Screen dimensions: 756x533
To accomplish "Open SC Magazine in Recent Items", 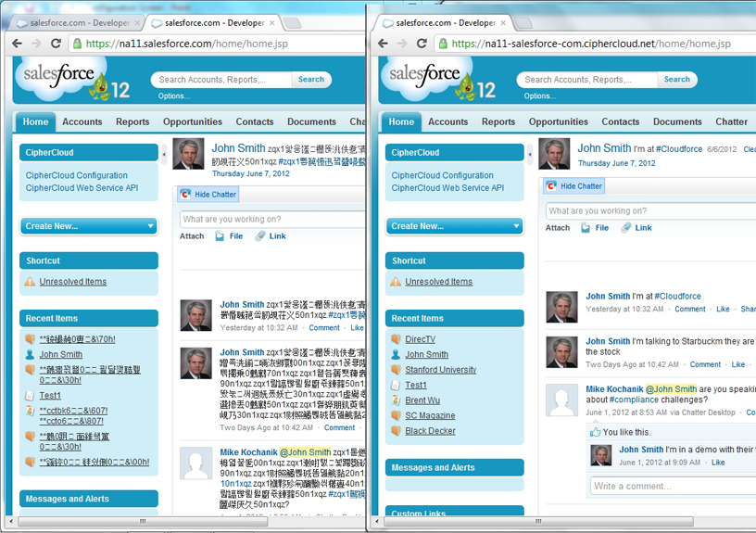I will pyautogui.click(x=430, y=415).
